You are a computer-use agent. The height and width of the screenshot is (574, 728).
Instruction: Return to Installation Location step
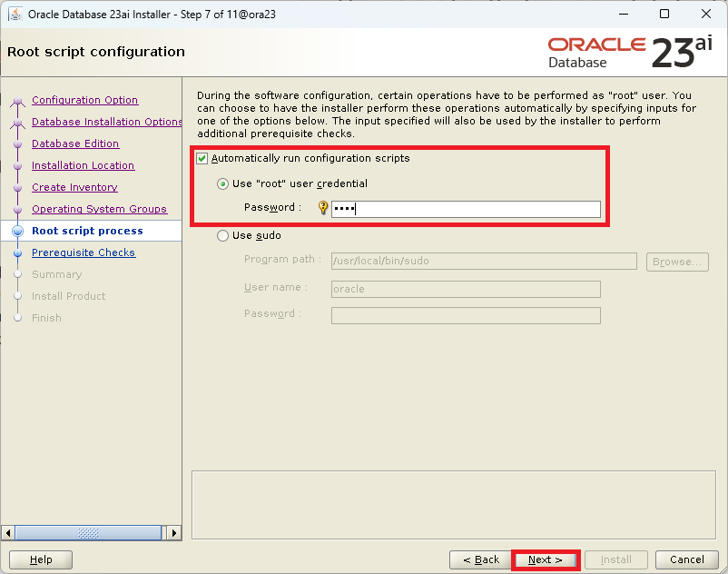(x=84, y=165)
